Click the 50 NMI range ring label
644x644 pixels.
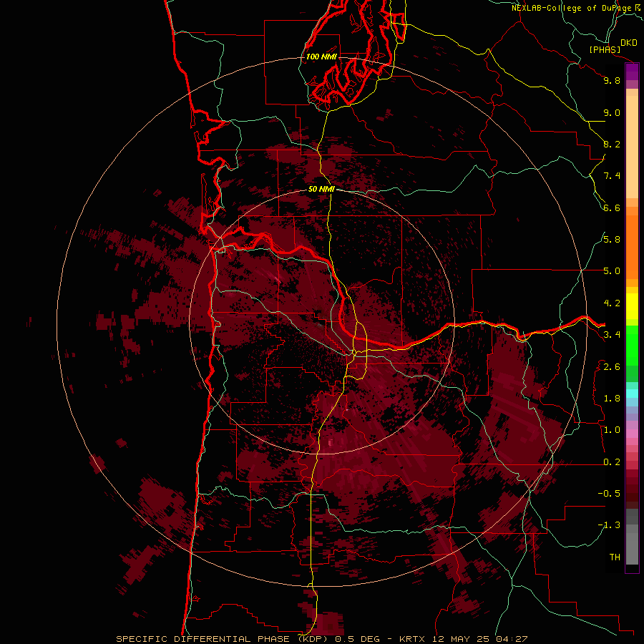point(321,189)
